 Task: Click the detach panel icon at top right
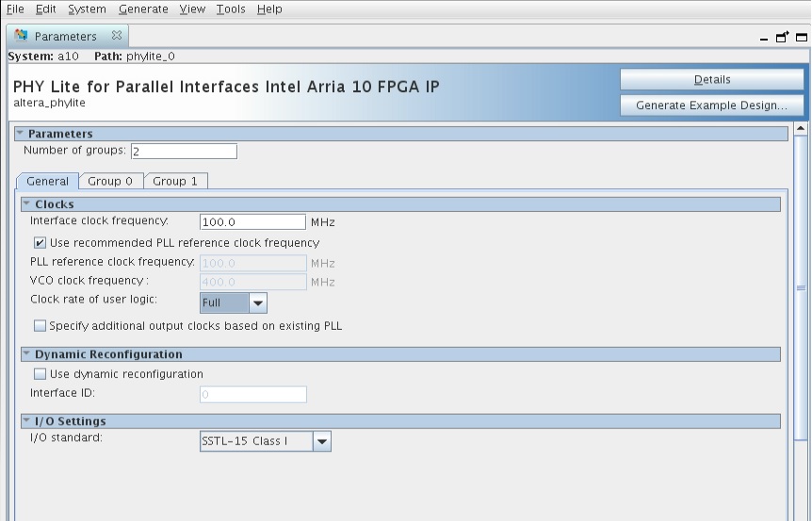[782, 37]
